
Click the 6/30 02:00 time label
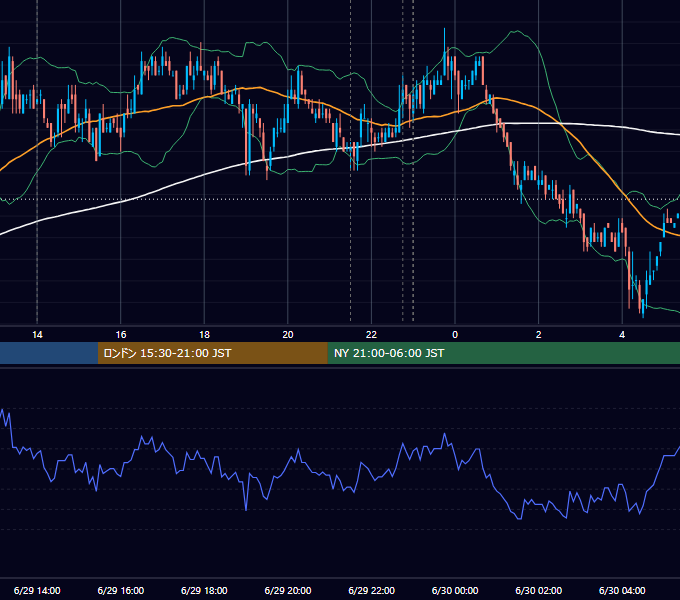point(539,590)
